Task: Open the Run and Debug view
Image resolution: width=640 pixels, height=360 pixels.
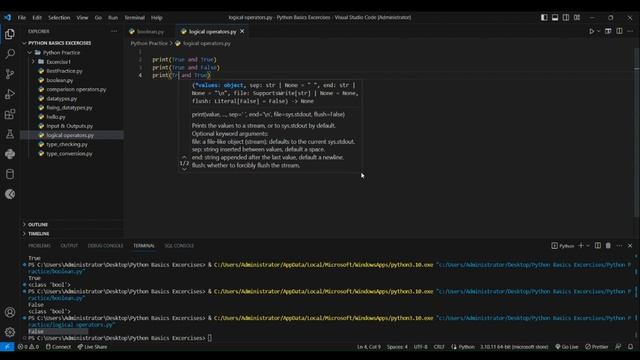Action: point(10,94)
